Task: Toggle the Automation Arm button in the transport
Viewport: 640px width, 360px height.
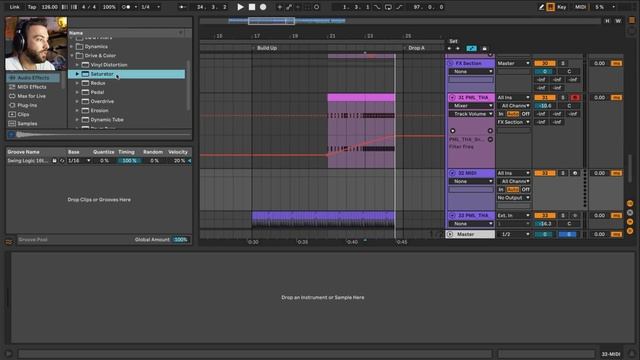Action: (x=289, y=7)
